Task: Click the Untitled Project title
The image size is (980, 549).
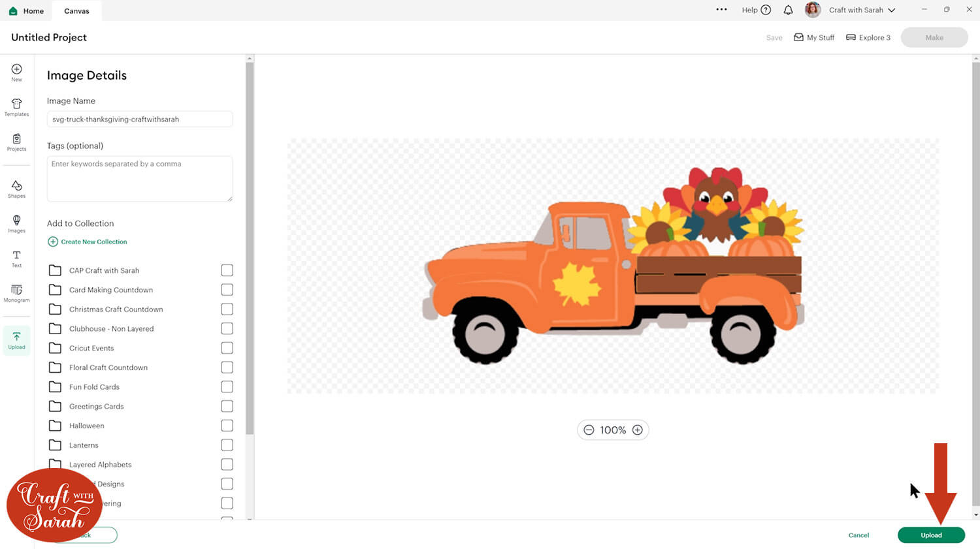Action: pos(49,37)
